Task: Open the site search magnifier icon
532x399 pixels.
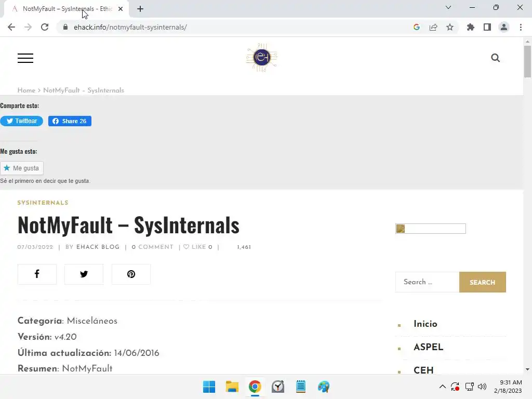Action: 495,58
